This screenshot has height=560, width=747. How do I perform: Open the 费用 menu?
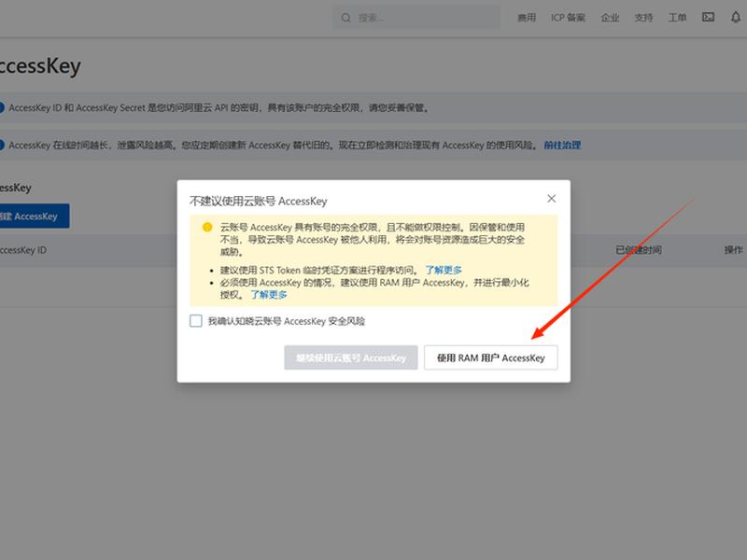(527, 18)
